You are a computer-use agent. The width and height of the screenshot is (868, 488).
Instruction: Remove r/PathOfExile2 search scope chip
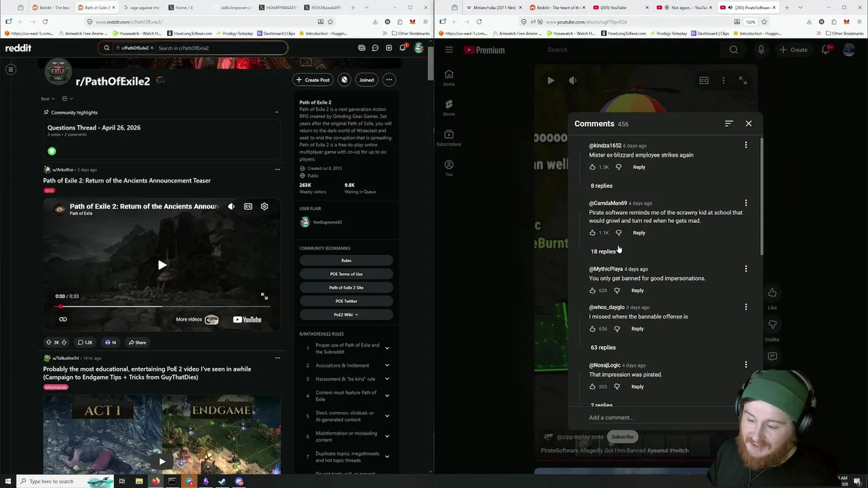tap(152, 48)
